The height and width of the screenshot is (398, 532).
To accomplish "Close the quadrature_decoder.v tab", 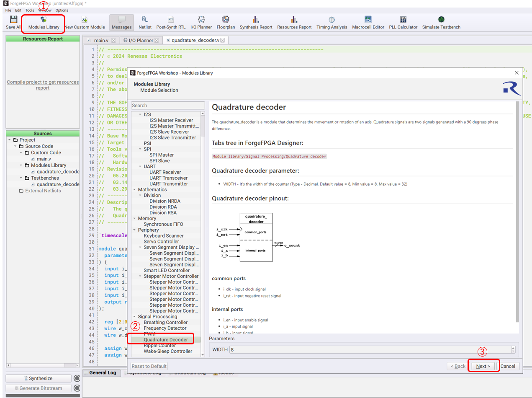I will [x=223, y=41].
